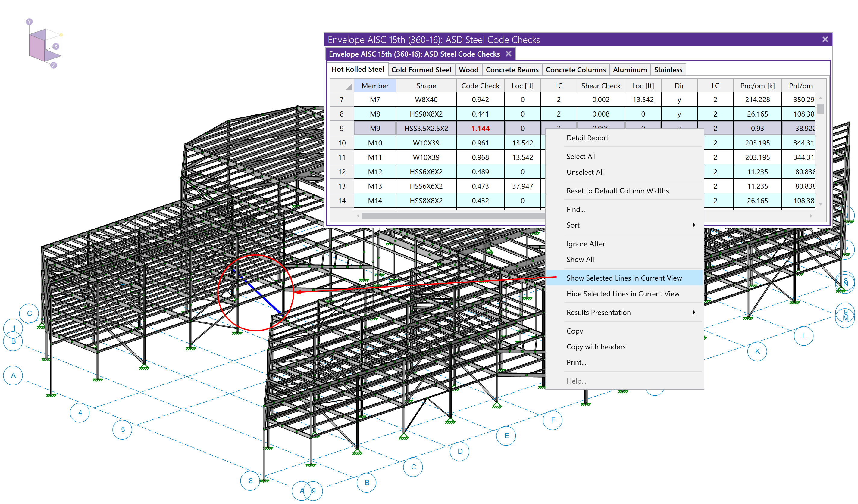
Task: Click the vertical scrollbar down arrow
Action: 821,204
